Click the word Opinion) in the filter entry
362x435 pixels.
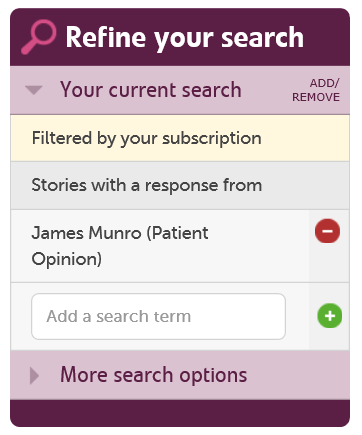point(67,259)
